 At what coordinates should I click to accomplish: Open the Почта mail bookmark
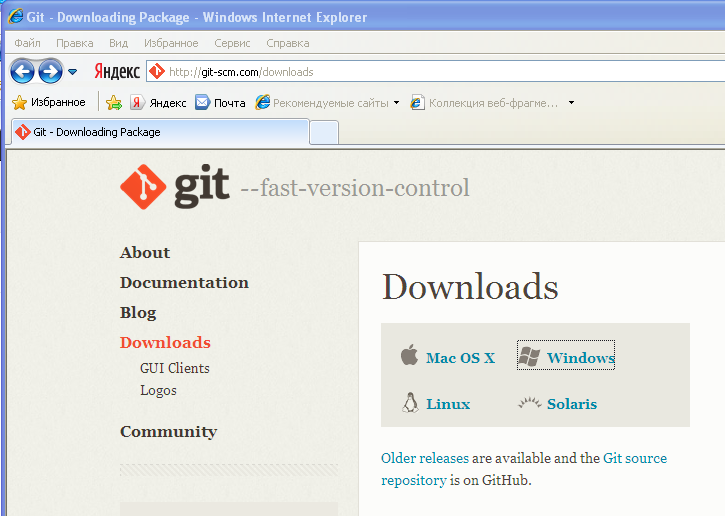(220, 103)
